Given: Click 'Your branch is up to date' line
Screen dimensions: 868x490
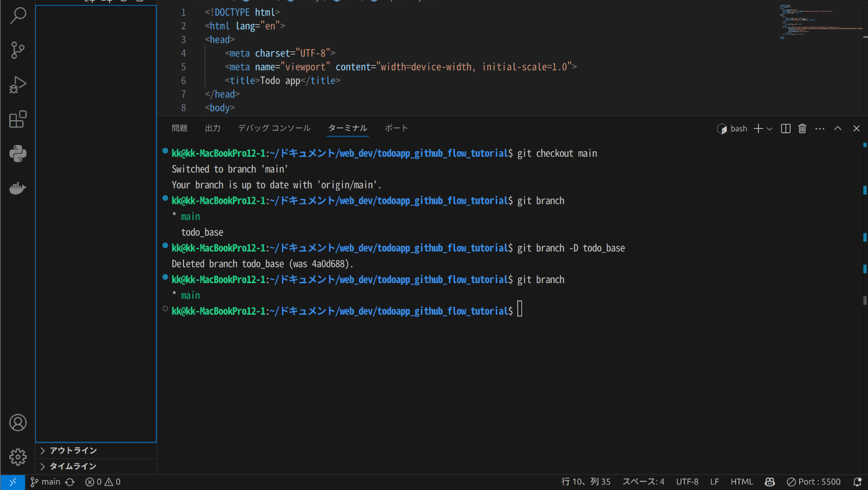Looking at the screenshot, I should coord(277,185).
